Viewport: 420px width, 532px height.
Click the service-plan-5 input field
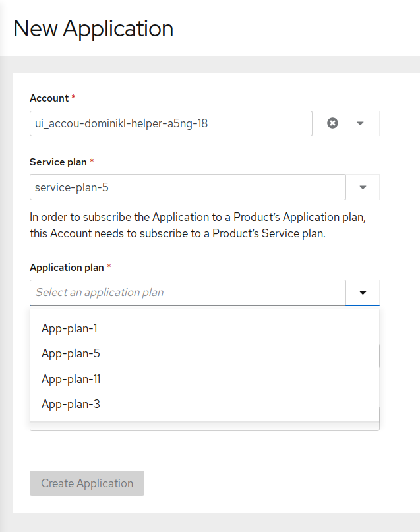pos(187,187)
